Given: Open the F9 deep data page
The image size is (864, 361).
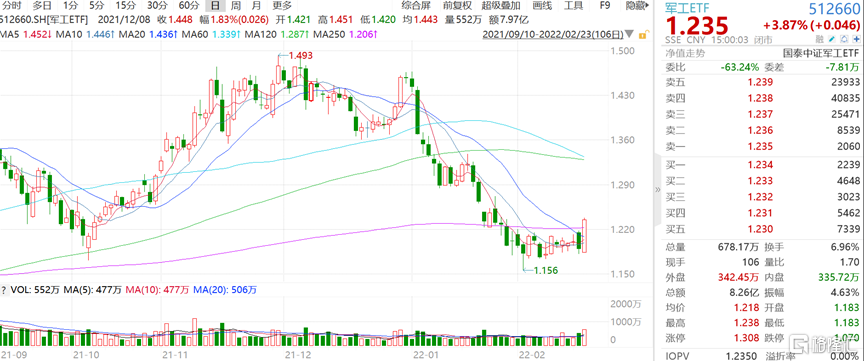Looking at the screenshot, I should coord(604,7).
